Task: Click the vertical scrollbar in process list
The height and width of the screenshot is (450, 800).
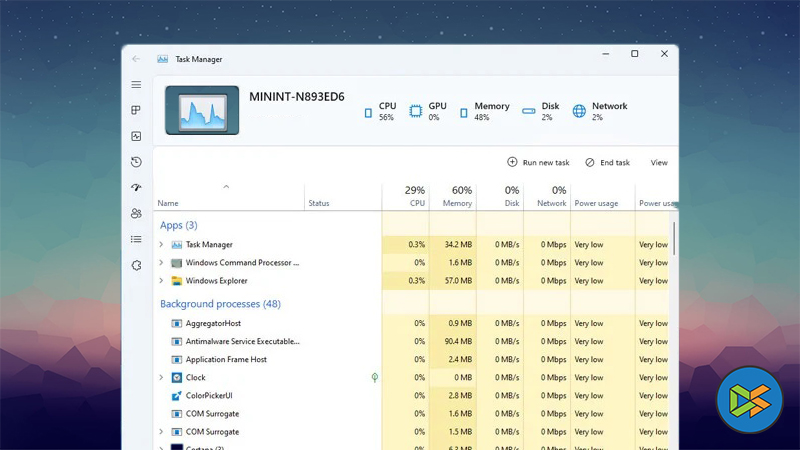Action: pyautogui.click(x=674, y=238)
